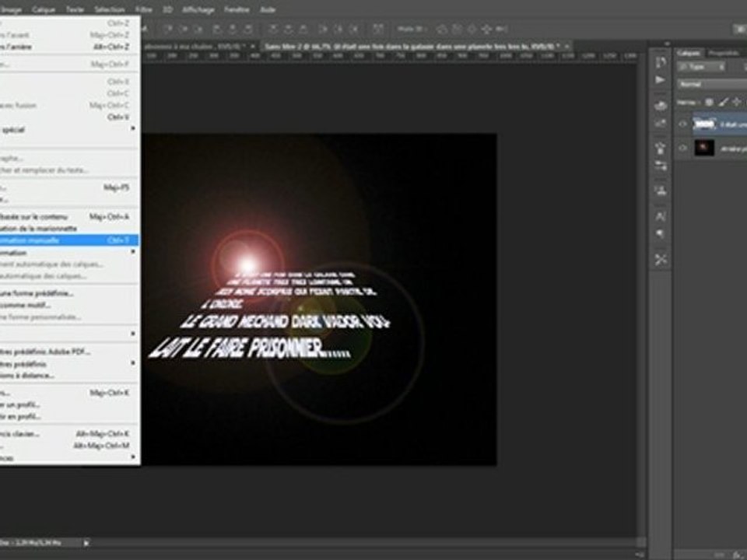The width and height of the screenshot is (747, 560).
Task: Open the crossed-tools preset icon in dock
Action: click(x=661, y=260)
